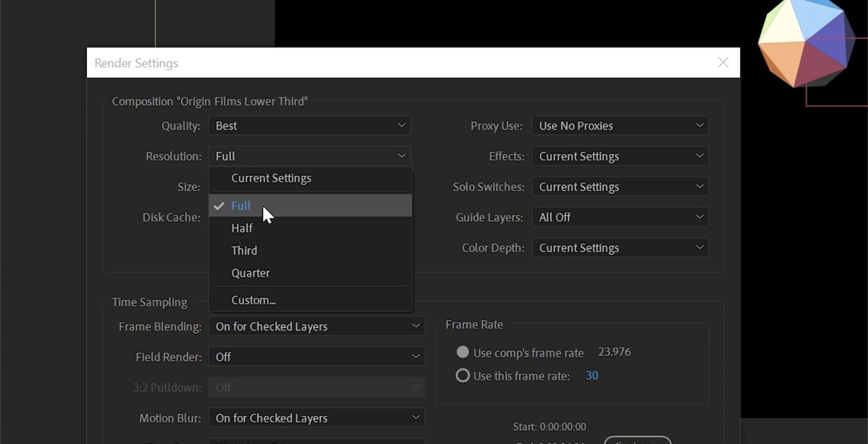Image resolution: width=868 pixels, height=444 pixels.
Task: Open Frame Blending dropdown
Action: click(x=317, y=326)
